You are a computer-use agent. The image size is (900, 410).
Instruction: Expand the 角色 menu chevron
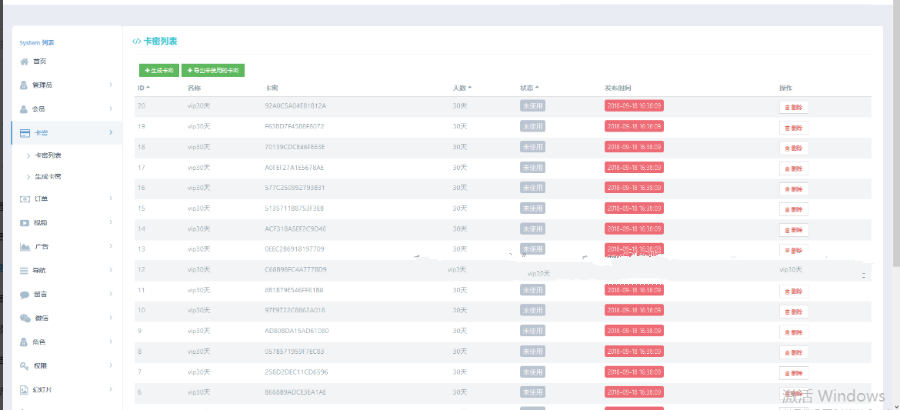click(x=111, y=342)
